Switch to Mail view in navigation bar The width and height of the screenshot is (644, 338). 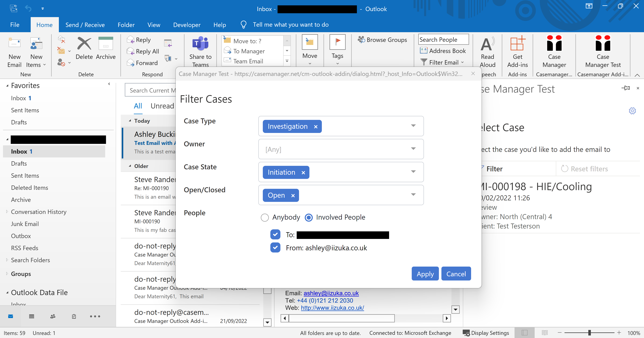pos(11,316)
